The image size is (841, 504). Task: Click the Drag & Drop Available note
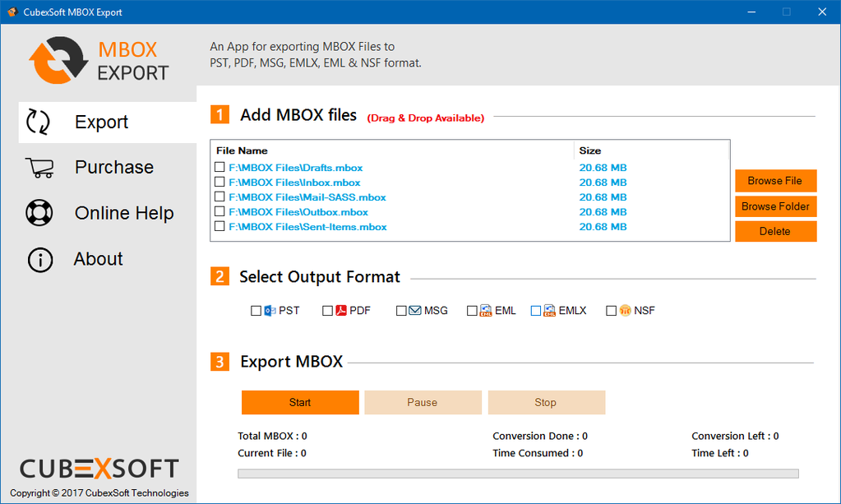point(425,118)
